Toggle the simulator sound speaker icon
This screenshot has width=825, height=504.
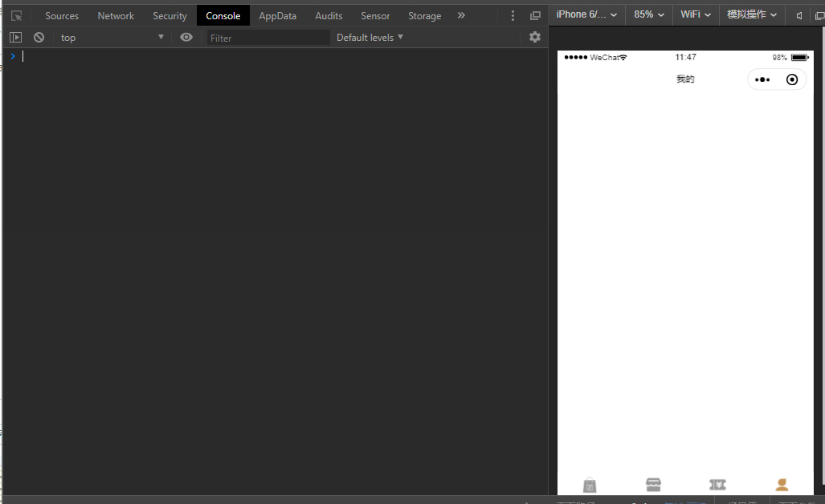(799, 16)
